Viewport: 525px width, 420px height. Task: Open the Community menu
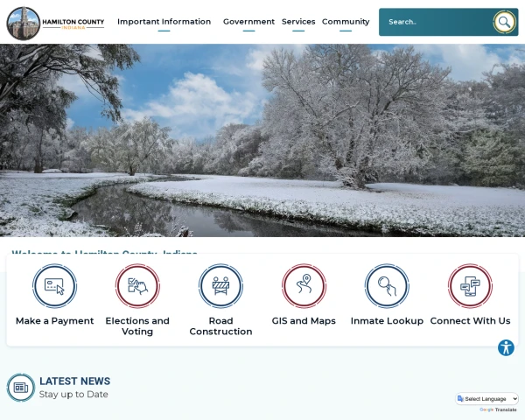pos(346,22)
